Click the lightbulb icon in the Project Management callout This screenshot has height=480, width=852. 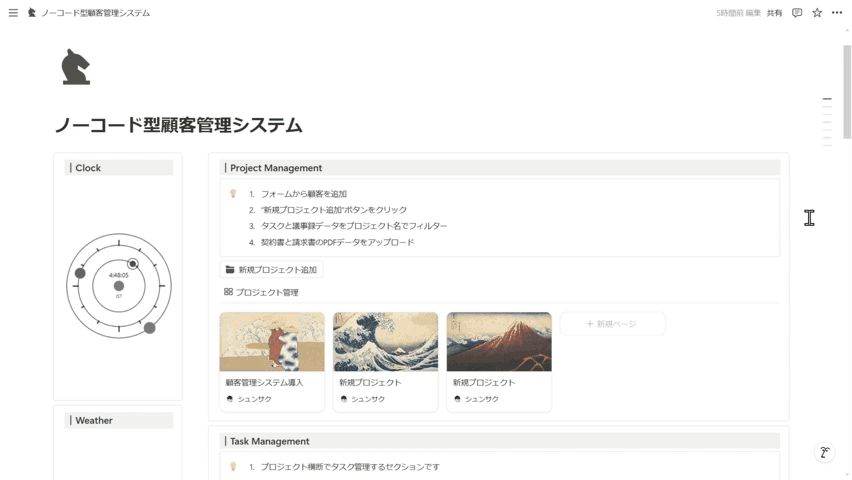(x=233, y=193)
